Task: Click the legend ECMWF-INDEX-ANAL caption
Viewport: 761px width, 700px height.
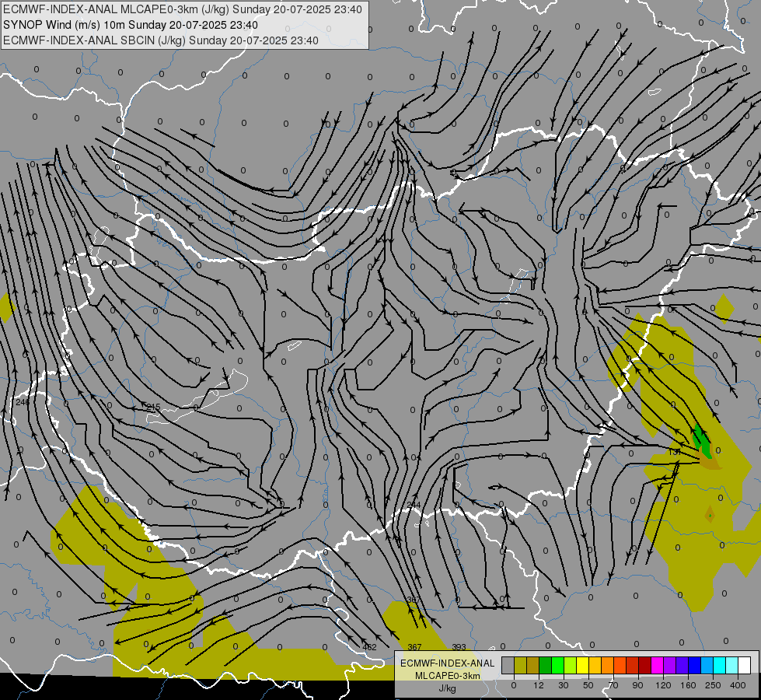Action: (448, 663)
